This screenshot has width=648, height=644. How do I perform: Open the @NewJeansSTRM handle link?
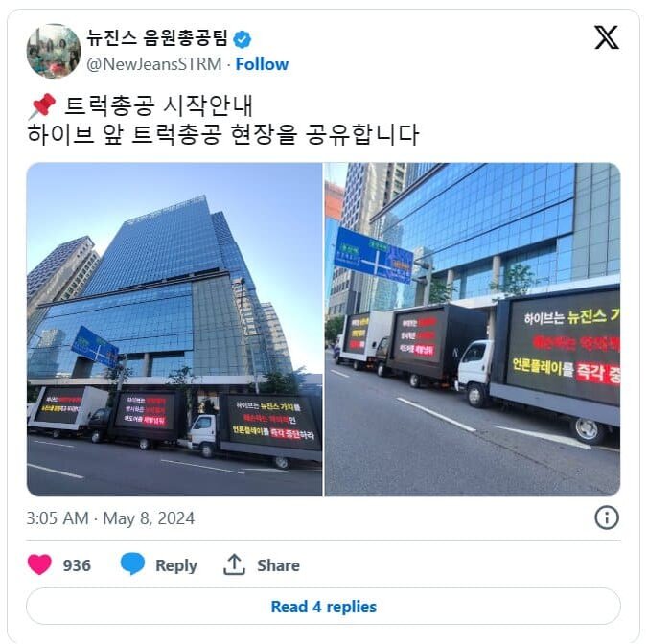[x=154, y=64]
